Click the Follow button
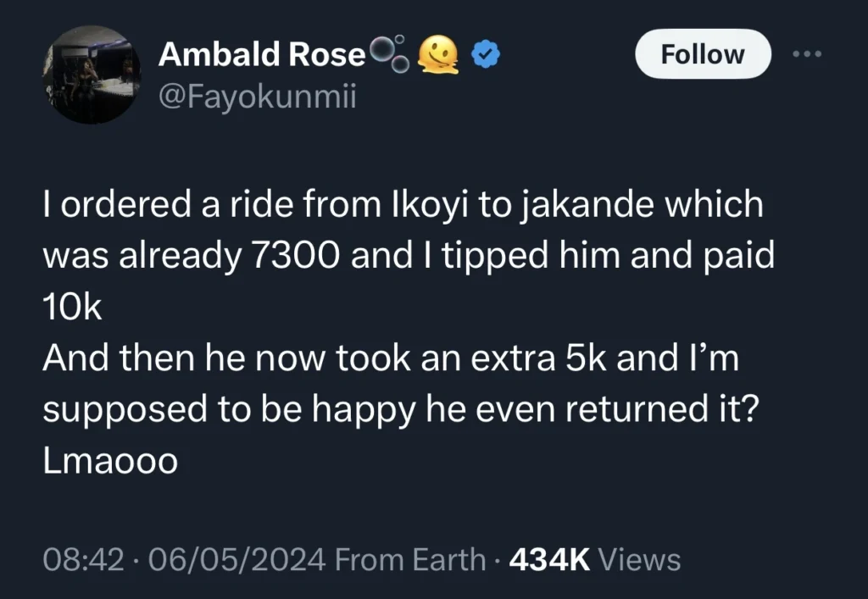This screenshot has width=868, height=599. (x=702, y=53)
